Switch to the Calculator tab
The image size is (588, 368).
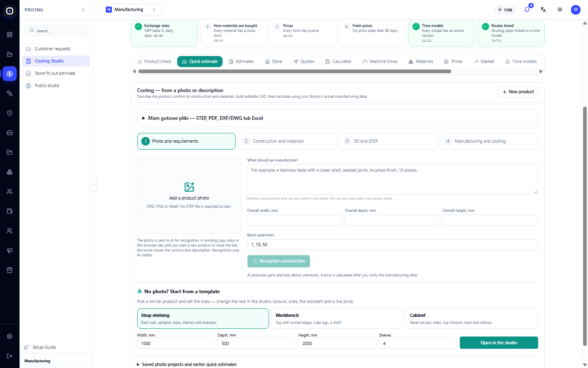338,62
